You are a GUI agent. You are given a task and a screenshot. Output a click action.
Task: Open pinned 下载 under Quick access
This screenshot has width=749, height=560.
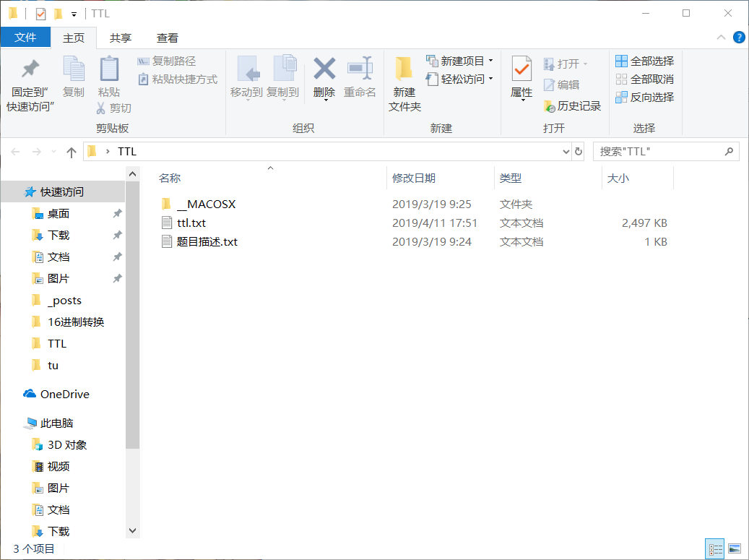pos(59,235)
